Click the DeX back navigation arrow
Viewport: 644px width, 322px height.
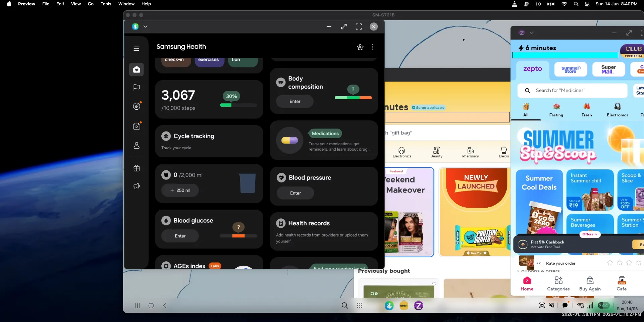point(165,306)
